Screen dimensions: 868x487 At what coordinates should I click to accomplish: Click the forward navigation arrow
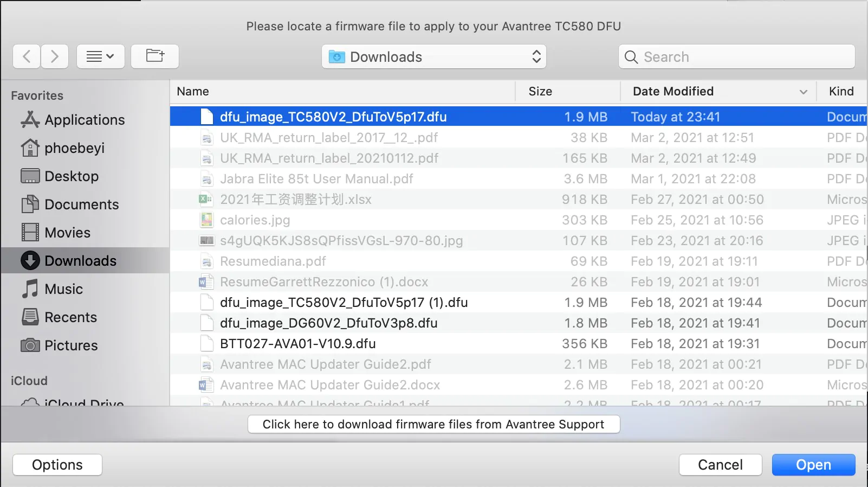(x=54, y=56)
